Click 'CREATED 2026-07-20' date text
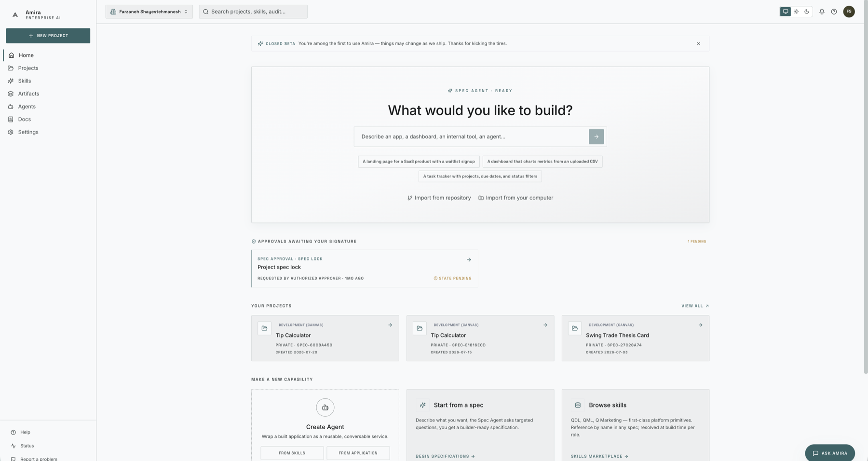The width and height of the screenshot is (868, 461). pyautogui.click(x=297, y=353)
